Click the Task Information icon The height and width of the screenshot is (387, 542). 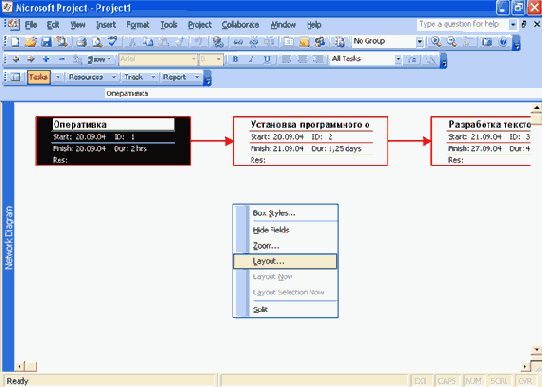[289, 42]
